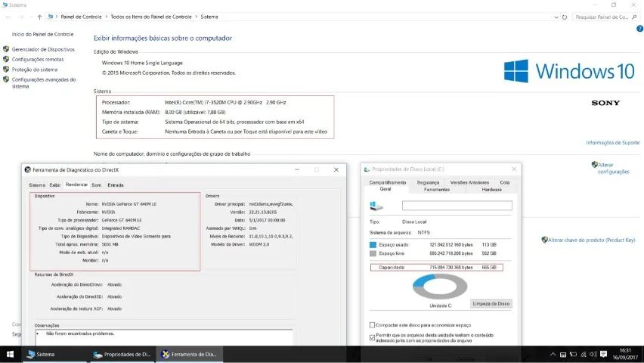
Task: Switch to Som tab in DirectX tool
Action: pos(97,185)
